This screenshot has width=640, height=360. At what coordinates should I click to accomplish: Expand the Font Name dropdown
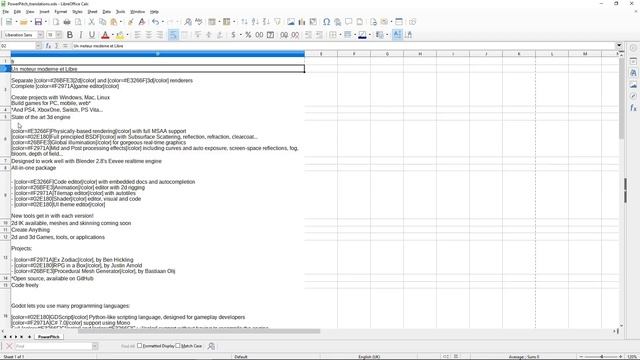40,35
